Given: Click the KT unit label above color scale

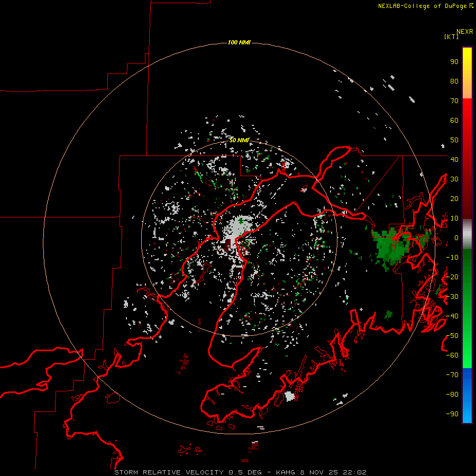Looking at the screenshot, I should tap(451, 36).
